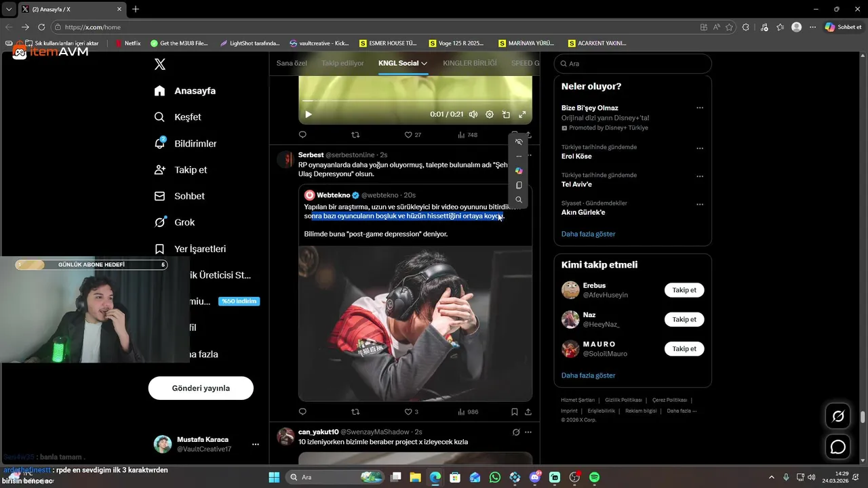Image resolution: width=868 pixels, height=488 pixels.
Task: Copy selected text via mini menu
Action: (x=519, y=185)
